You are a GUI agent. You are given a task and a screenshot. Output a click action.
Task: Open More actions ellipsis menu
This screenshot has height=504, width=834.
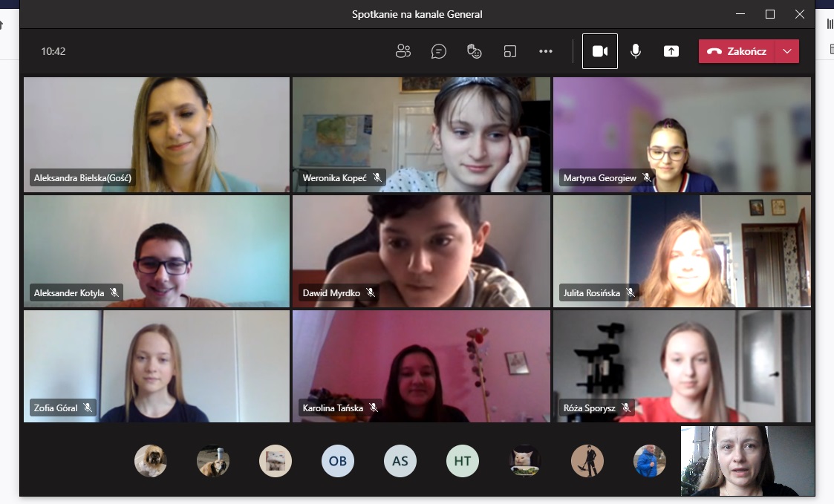(546, 51)
